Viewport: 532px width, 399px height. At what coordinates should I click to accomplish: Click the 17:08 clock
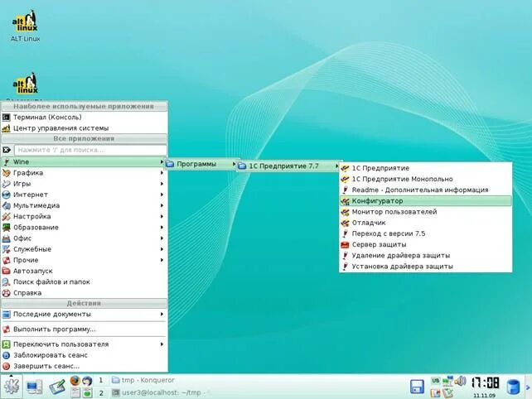tap(485, 383)
